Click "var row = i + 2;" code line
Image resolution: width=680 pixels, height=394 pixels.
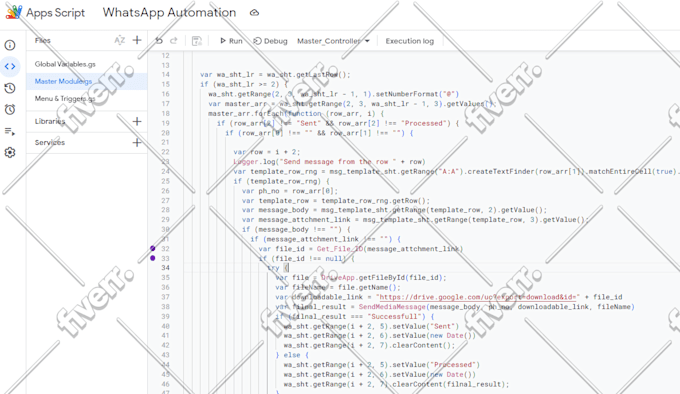click(266, 152)
